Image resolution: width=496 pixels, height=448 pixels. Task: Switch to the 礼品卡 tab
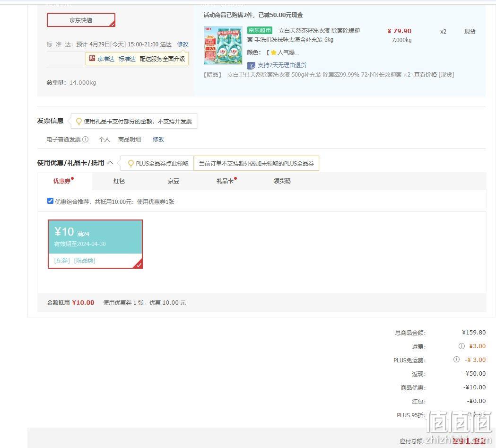click(225, 181)
